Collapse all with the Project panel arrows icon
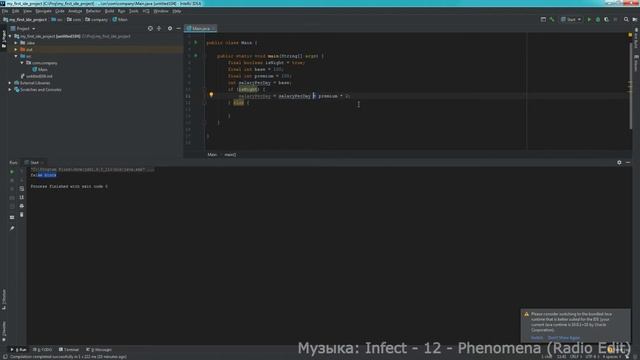This screenshot has width=640, height=360. 159,29
